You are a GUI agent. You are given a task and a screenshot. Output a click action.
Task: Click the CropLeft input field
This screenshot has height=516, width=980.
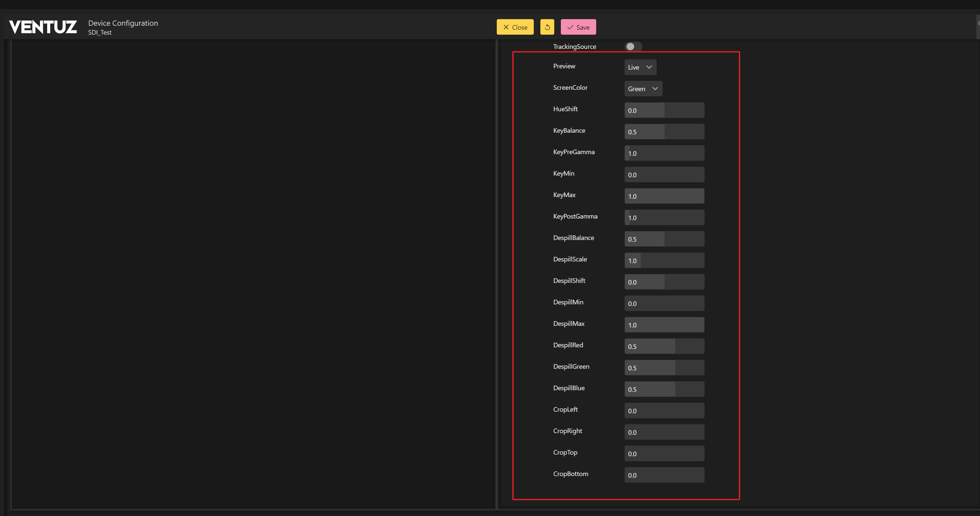[664, 411]
